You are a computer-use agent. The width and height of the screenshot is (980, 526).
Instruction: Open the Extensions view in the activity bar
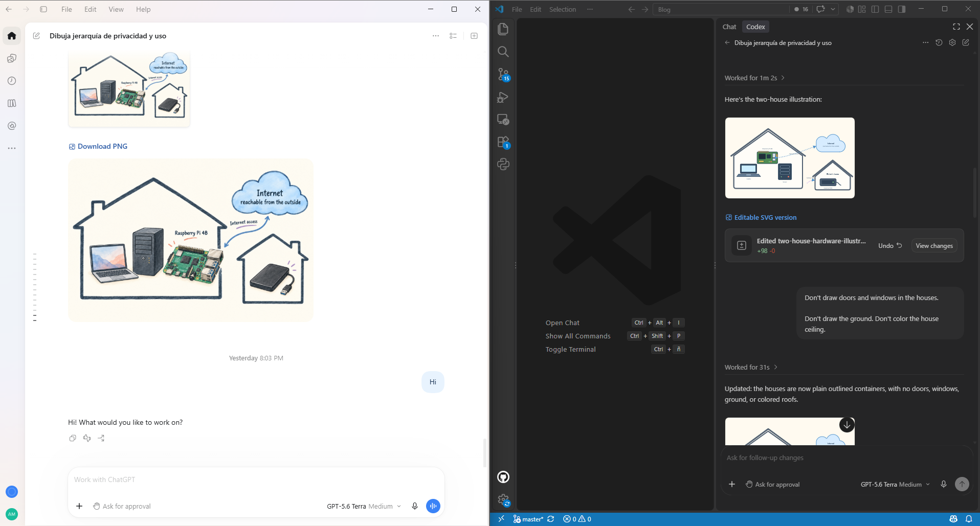(x=503, y=142)
